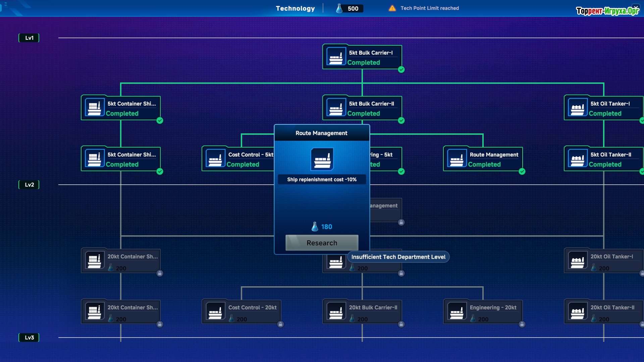This screenshot has height=362, width=644.
Task: Click the Route Management popup ship icon
Action: (x=322, y=159)
